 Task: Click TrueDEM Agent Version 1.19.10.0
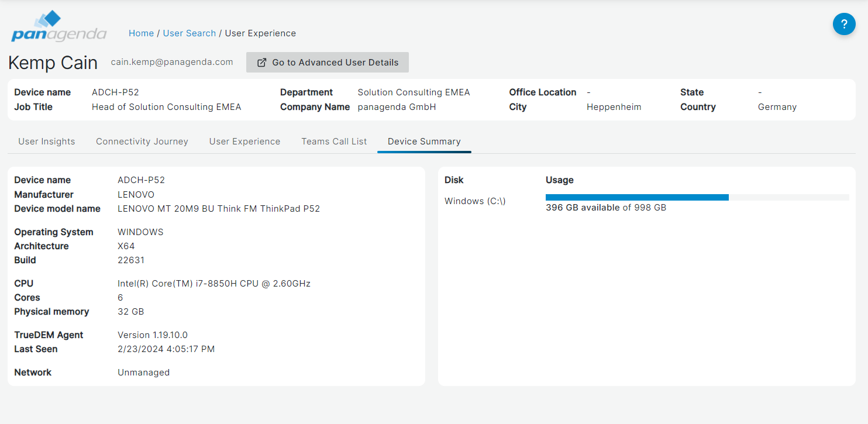[152, 335]
